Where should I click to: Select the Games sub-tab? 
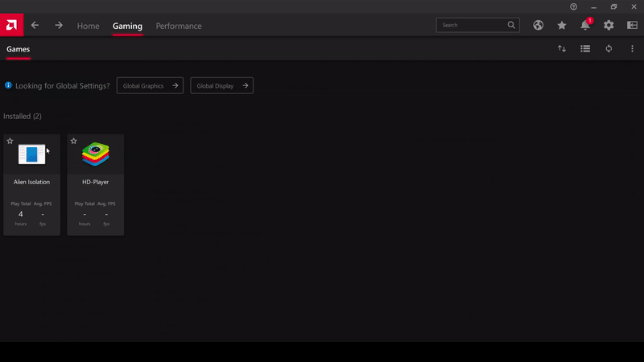18,49
